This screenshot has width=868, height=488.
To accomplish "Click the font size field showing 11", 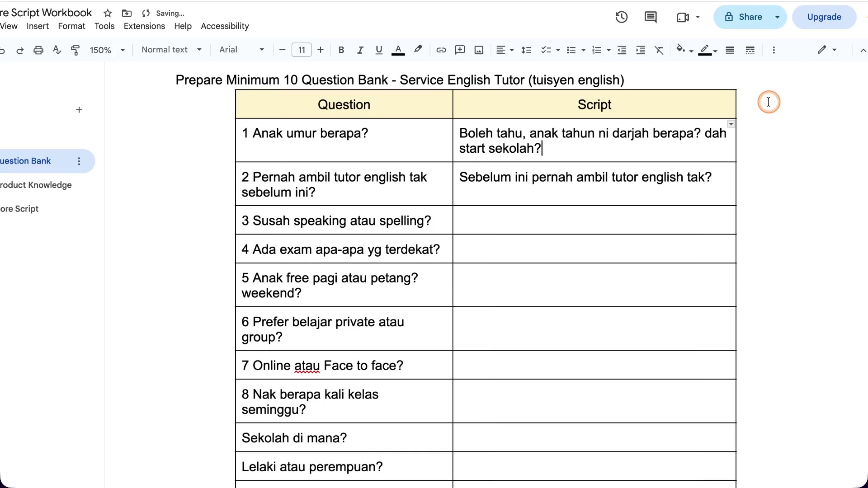I will coord(302,50).
